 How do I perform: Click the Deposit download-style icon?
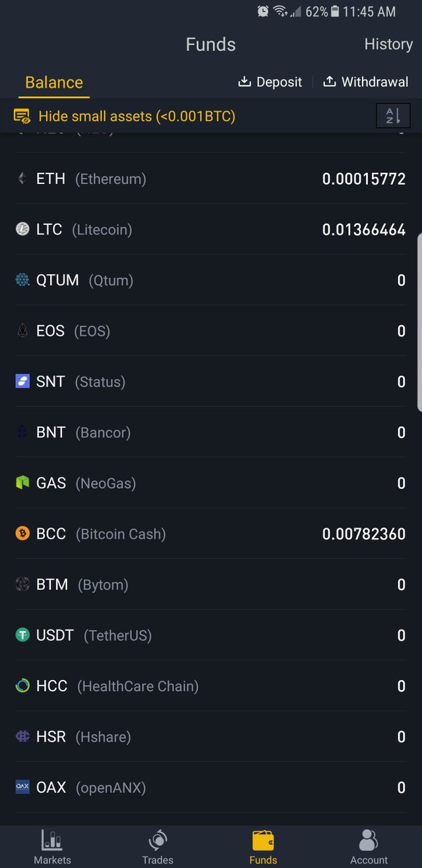coord(245,82)
